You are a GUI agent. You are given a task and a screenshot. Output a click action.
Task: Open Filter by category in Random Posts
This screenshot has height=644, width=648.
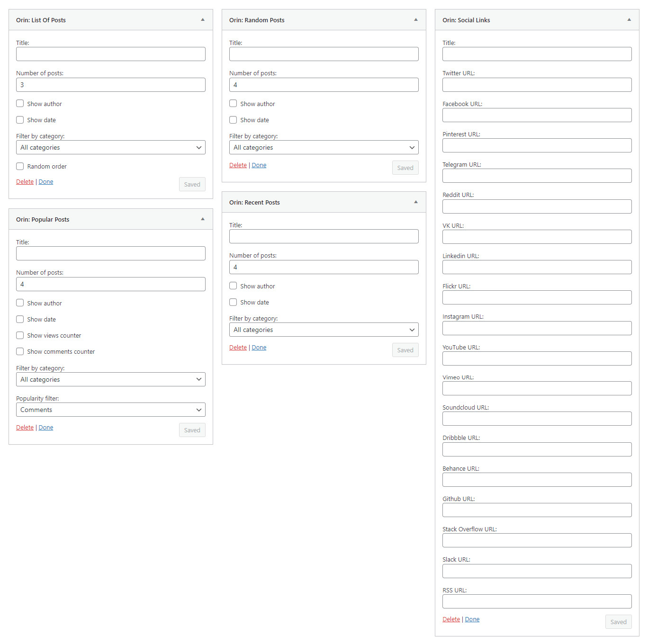(x=324, y=147)
